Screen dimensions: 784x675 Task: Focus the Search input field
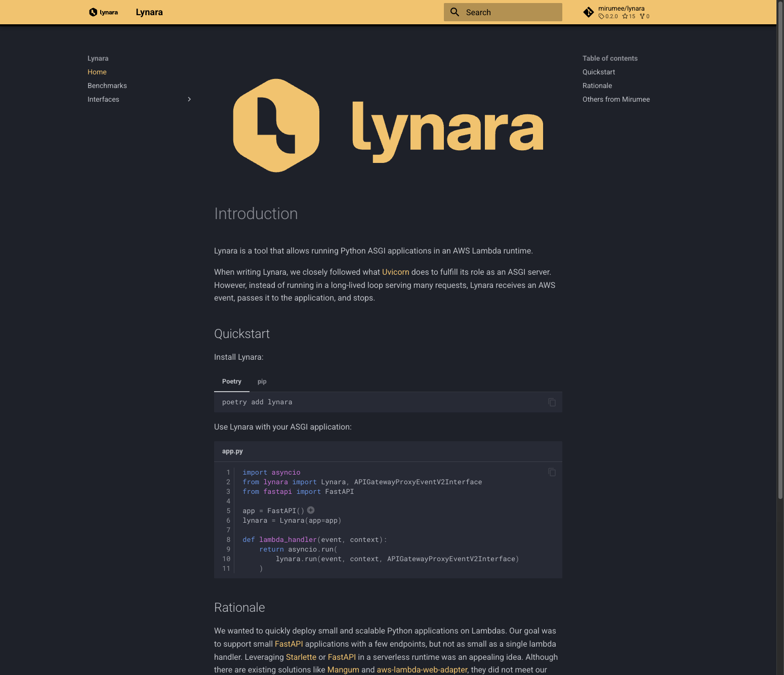click(x=503, y=12)
